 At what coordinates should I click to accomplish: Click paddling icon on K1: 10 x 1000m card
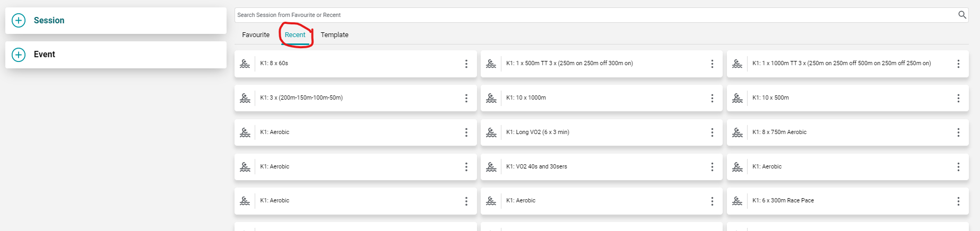click(491, 98)
